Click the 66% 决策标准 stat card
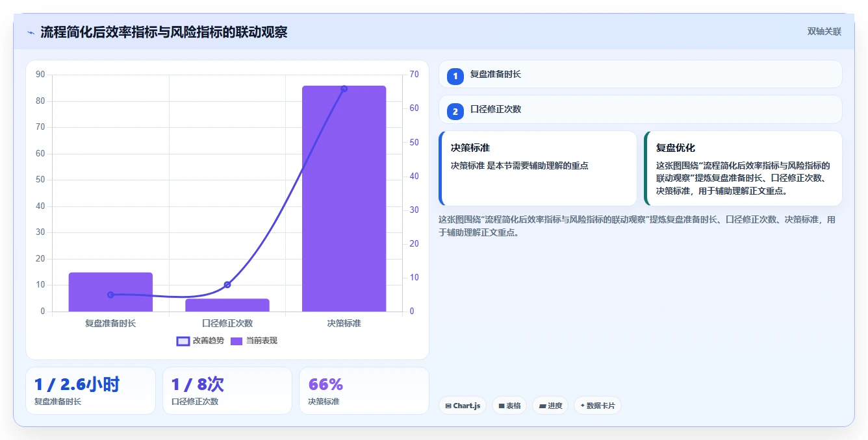This screenshot has width=868, height=440. [364, 391]
